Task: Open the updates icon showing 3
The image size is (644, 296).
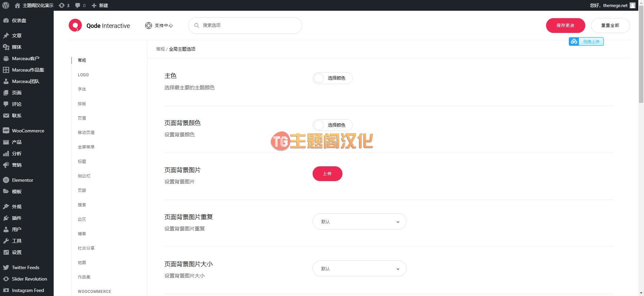Action: (x=62, y=5)
